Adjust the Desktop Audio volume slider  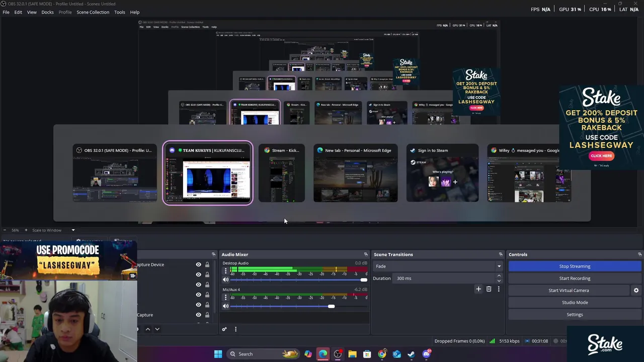[x=299, y=280]
